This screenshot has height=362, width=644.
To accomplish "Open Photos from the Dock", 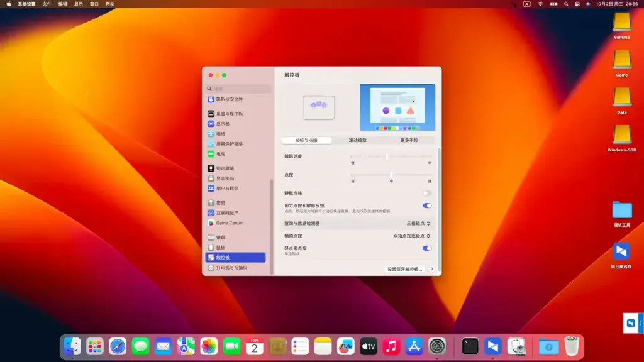I will point(209,346).
